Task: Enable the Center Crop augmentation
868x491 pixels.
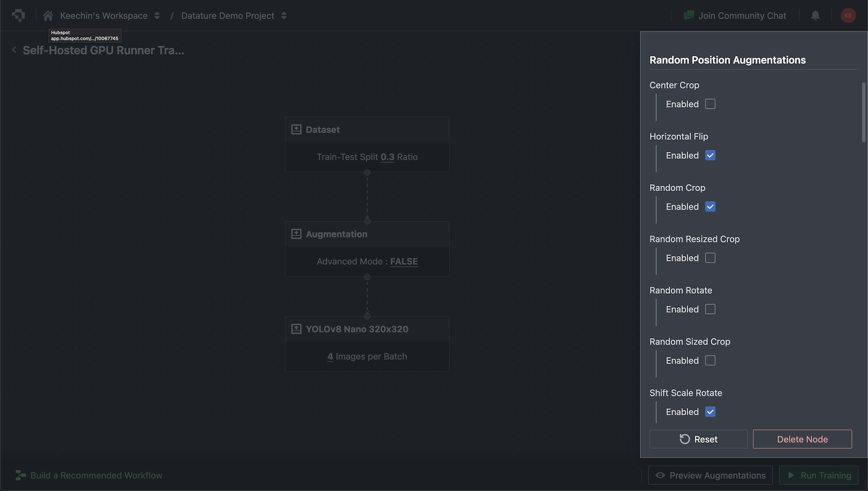Action: click(710, 104)
